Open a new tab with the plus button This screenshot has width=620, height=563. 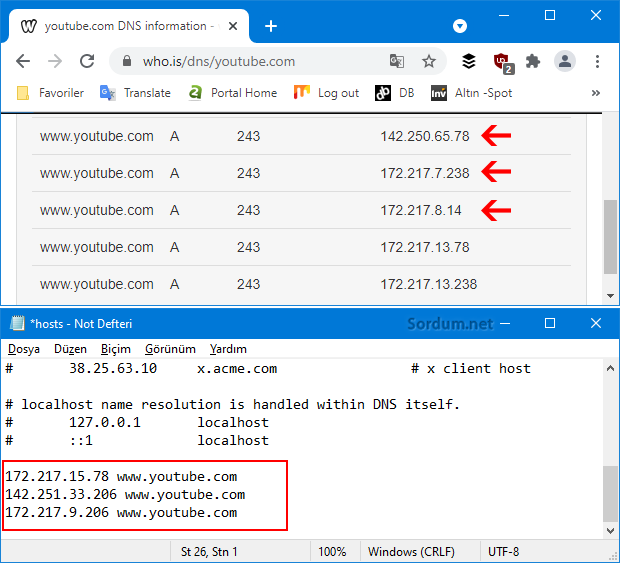(271, 26)
